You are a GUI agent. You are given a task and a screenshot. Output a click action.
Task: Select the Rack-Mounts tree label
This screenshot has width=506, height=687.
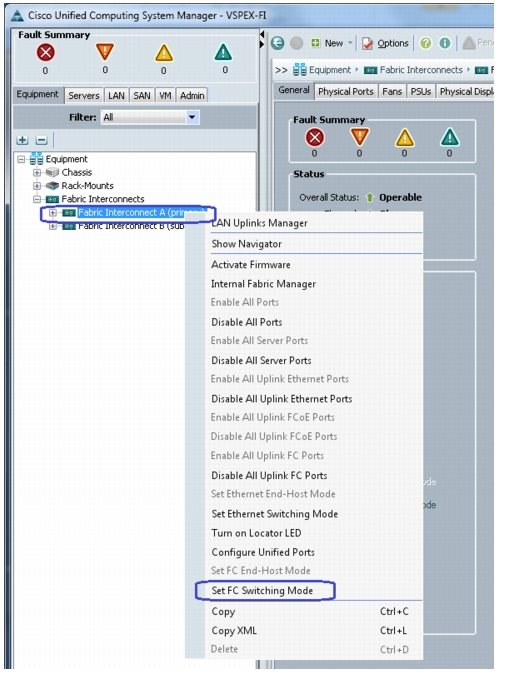[x=87, y=186]
